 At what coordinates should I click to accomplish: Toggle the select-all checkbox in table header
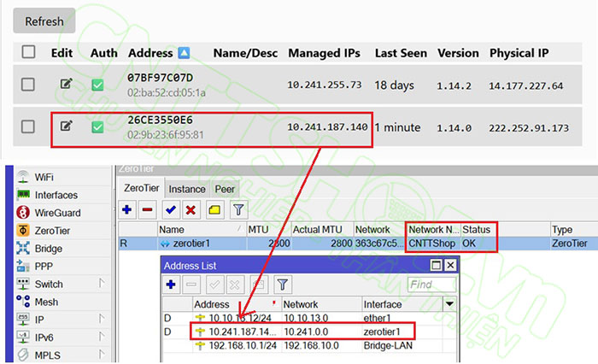point(28,52)
